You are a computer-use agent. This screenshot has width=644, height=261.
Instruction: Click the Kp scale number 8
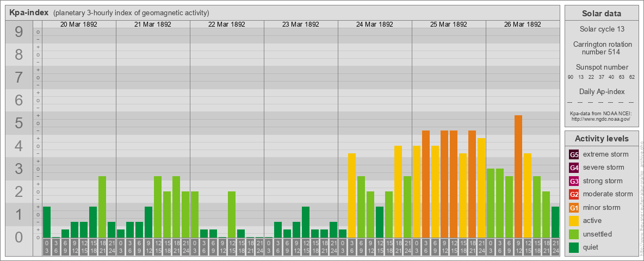18,54
